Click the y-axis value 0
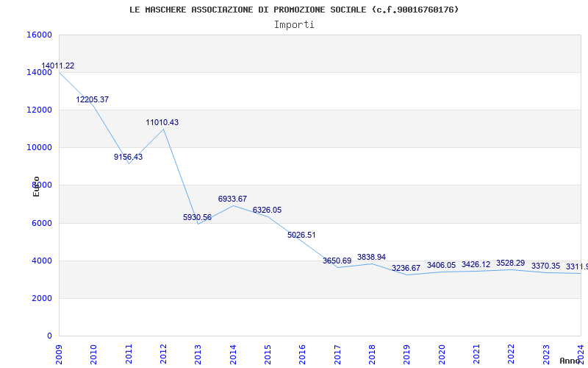Viewport: 588px width, 368px height. 49,336
